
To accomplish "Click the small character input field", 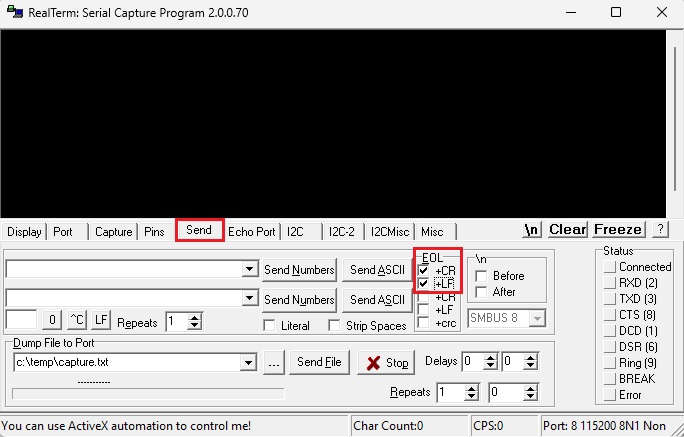I will pos(21,320).
